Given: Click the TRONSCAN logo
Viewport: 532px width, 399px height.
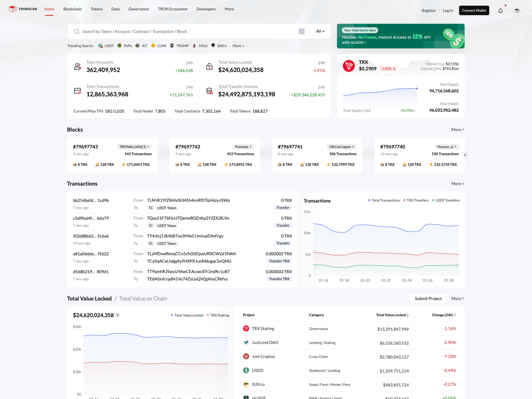Looking at the screenshot, I should (23, 9).
